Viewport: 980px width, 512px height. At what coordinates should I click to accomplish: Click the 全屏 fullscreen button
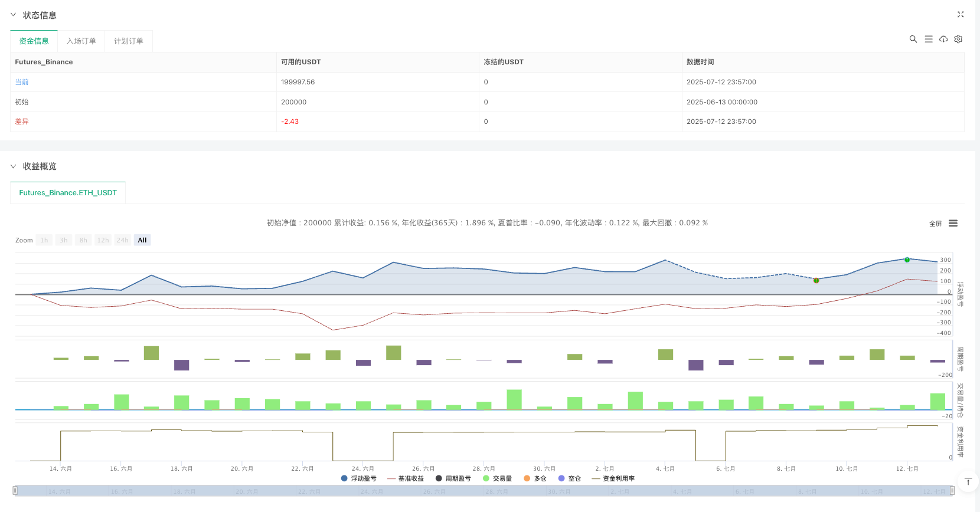pyautogui.click(x=935, y=224)
